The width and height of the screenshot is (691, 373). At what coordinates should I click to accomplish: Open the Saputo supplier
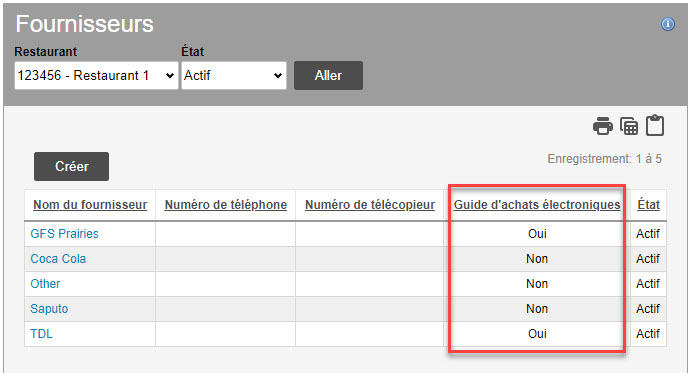[x=49, y=309]
